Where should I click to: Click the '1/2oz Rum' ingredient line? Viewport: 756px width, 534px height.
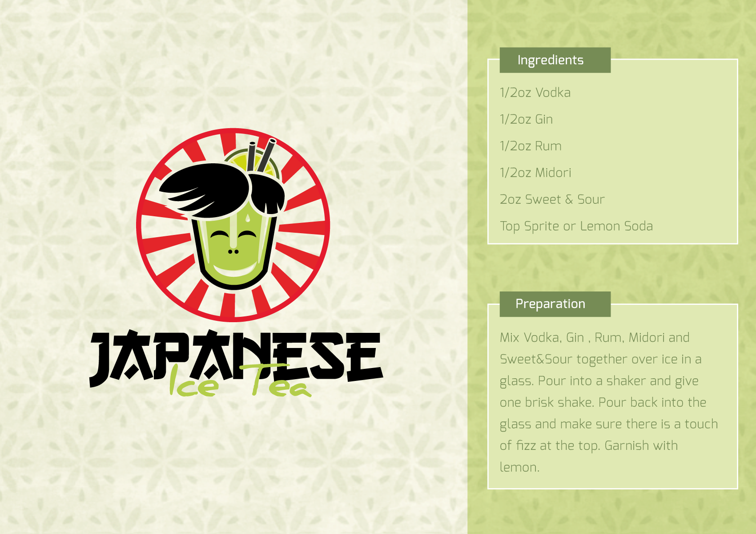click(531, 146)
